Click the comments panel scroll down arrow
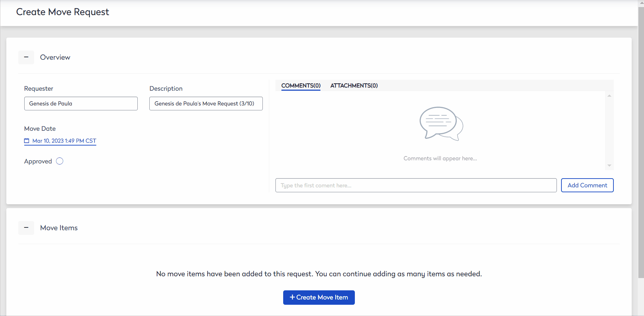This screenshot has height=316, width=644. point(610,166)
